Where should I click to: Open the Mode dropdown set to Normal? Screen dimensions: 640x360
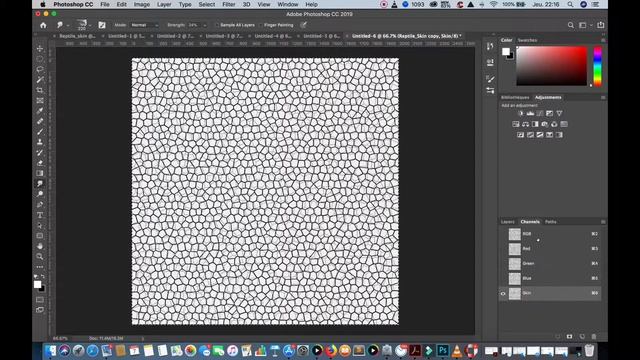pos(144,25)
